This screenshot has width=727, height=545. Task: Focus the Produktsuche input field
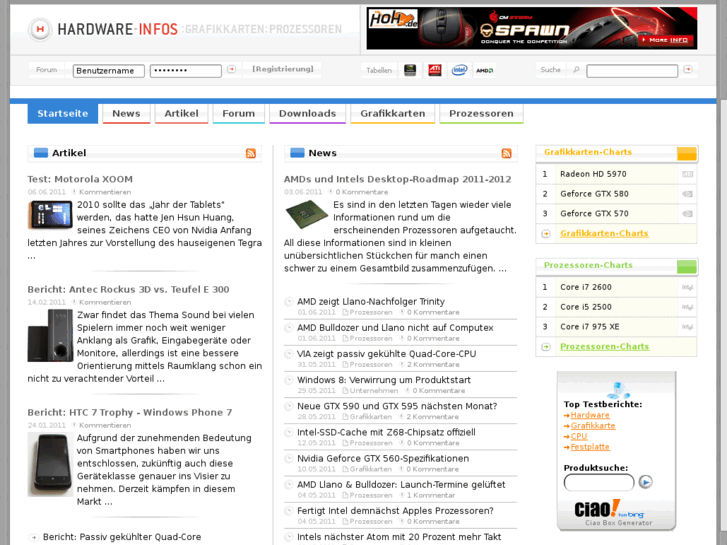[599, 482]
